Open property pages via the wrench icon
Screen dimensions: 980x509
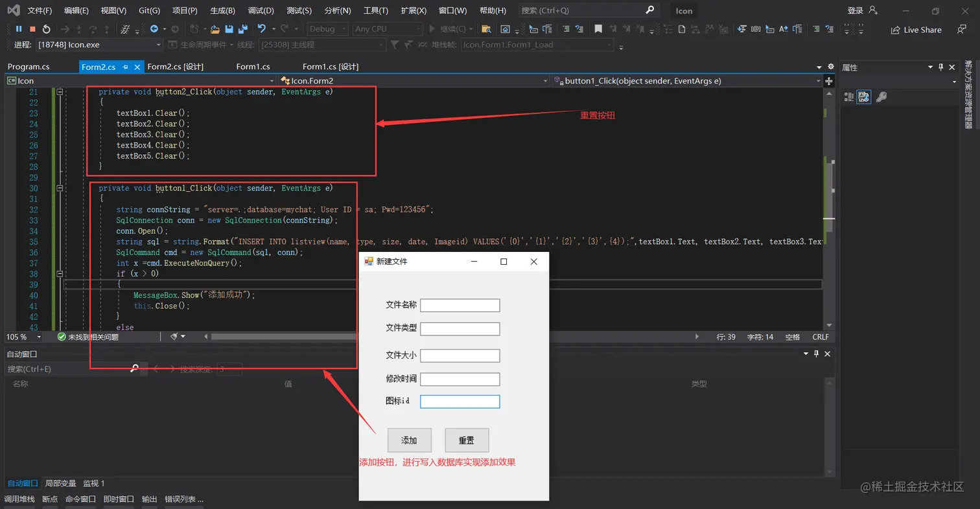click(881, 97)
